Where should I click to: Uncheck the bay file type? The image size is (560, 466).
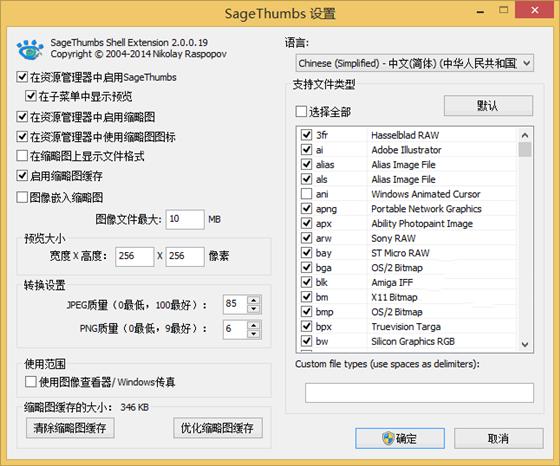(306, 252)
